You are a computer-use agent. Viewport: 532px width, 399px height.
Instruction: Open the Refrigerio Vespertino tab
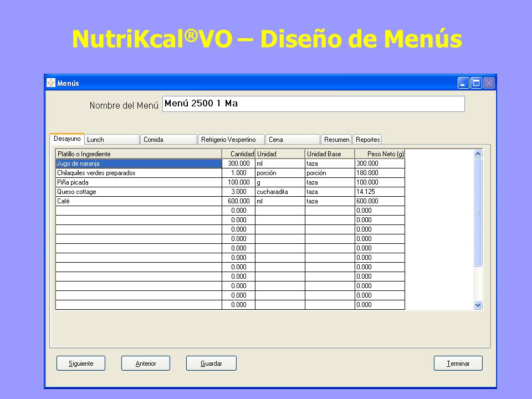[232, 140]
